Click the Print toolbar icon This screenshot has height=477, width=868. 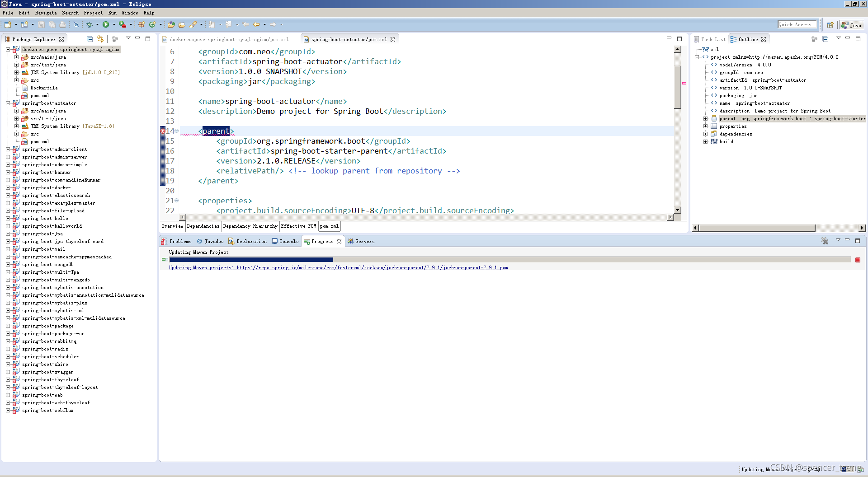[x=63, y=25]
